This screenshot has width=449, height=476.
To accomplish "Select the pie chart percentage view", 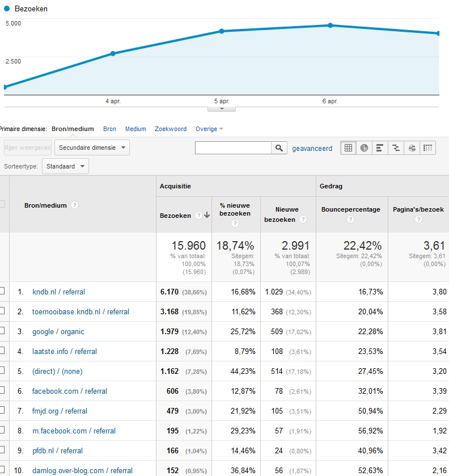I will click(x=364, y=148).
